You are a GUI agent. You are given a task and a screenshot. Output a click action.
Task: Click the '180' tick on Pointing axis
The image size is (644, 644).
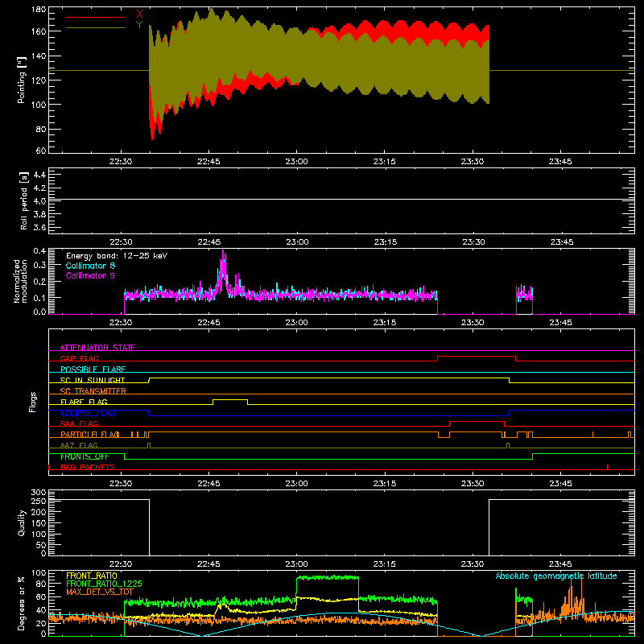pyautogui.click(x=39, y=9)
